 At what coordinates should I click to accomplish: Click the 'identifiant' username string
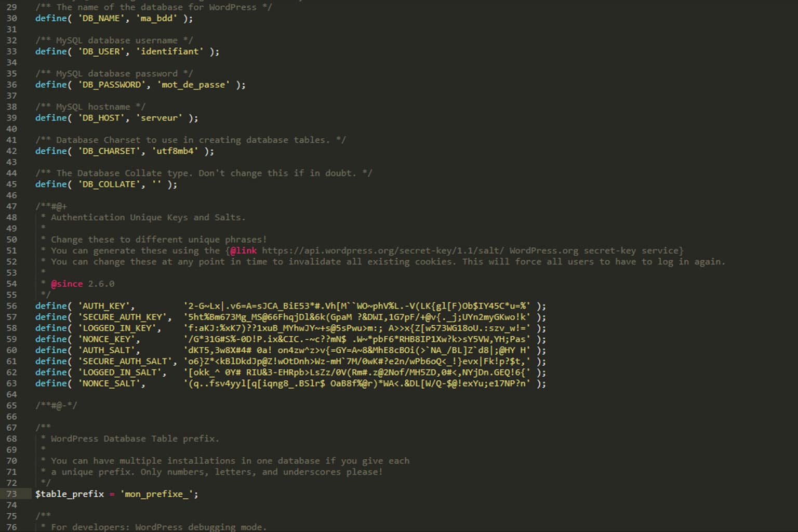coord(170,51)
